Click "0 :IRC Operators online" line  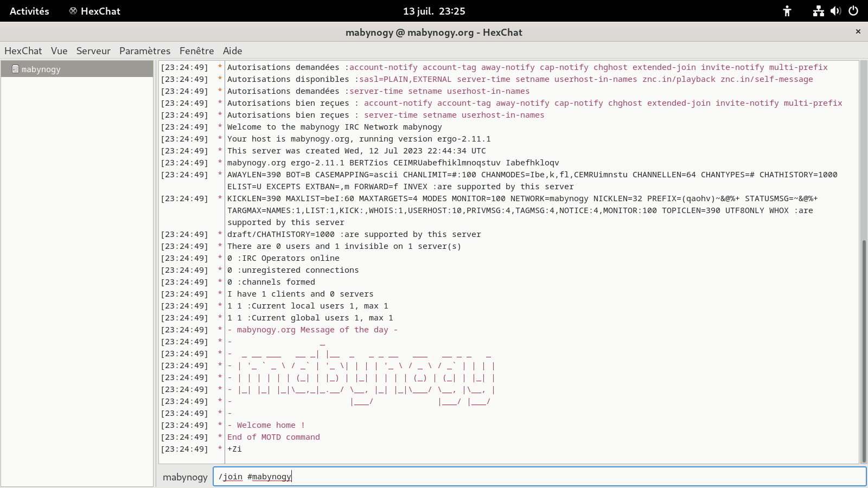tap(283, 258)
